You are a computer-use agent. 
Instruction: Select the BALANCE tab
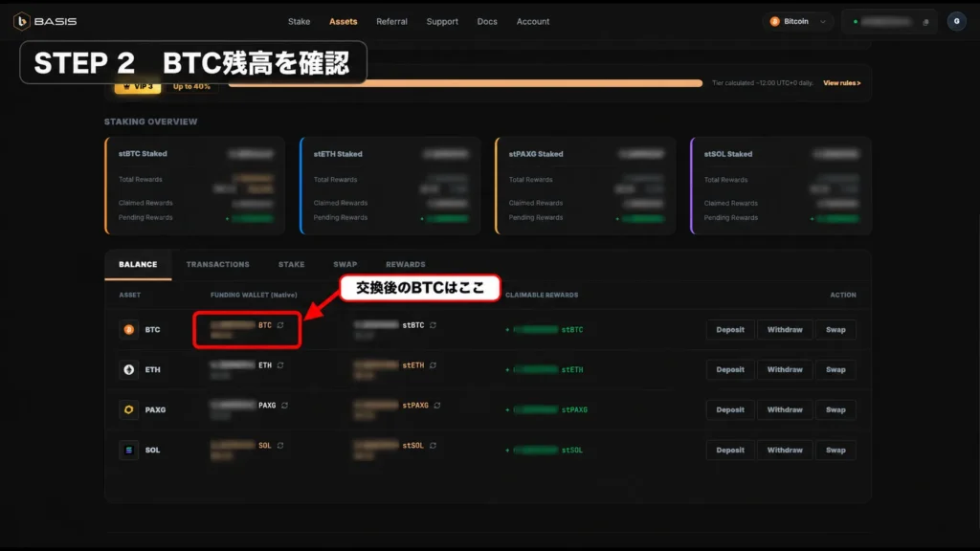click(138, 264)
